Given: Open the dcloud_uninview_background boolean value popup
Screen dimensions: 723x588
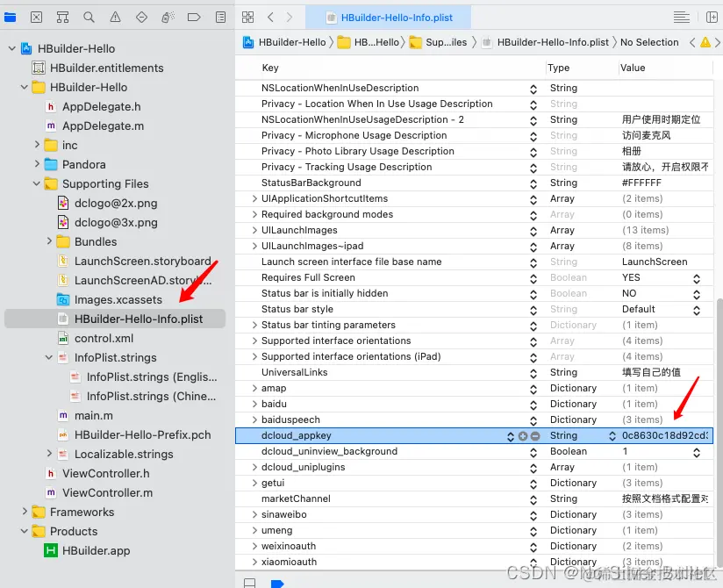Looking at the screenshot, I should pyautogui.click(x=697, y=452).
